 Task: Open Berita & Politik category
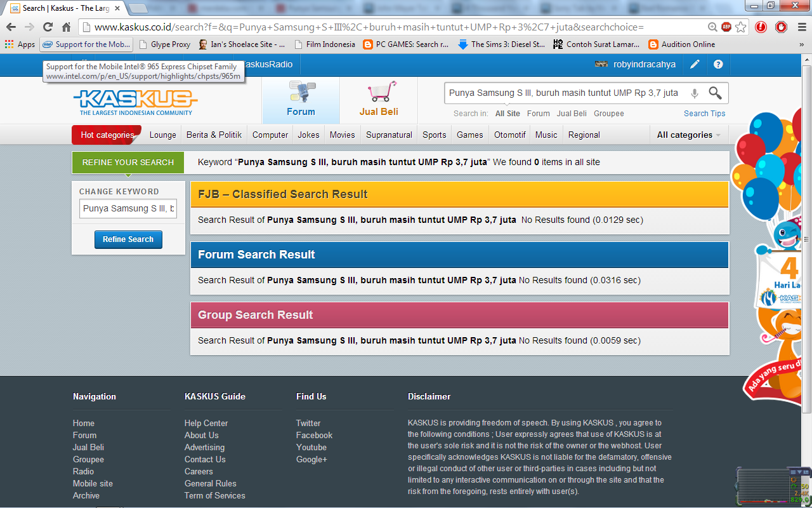tap(214, 135)
